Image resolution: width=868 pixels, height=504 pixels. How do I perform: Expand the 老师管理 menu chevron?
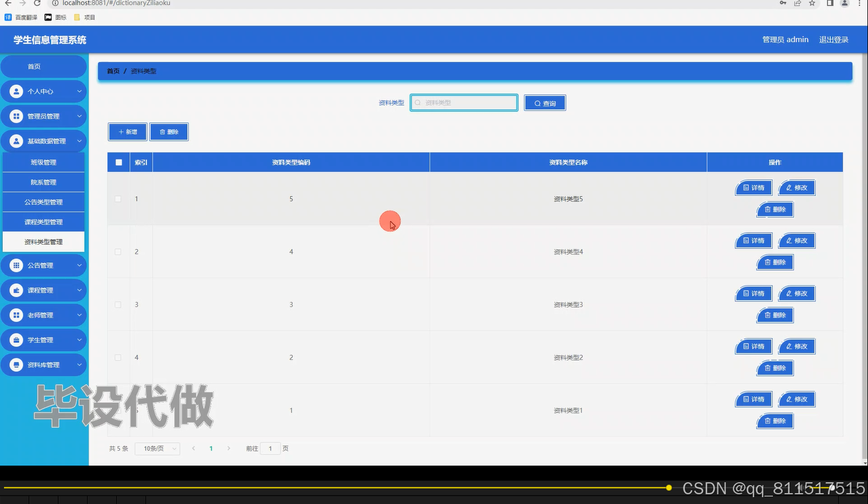80,315
